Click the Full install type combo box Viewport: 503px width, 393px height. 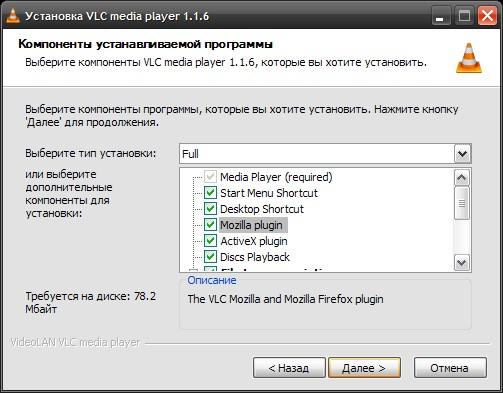pyautogui.click(x=325, y=154)
